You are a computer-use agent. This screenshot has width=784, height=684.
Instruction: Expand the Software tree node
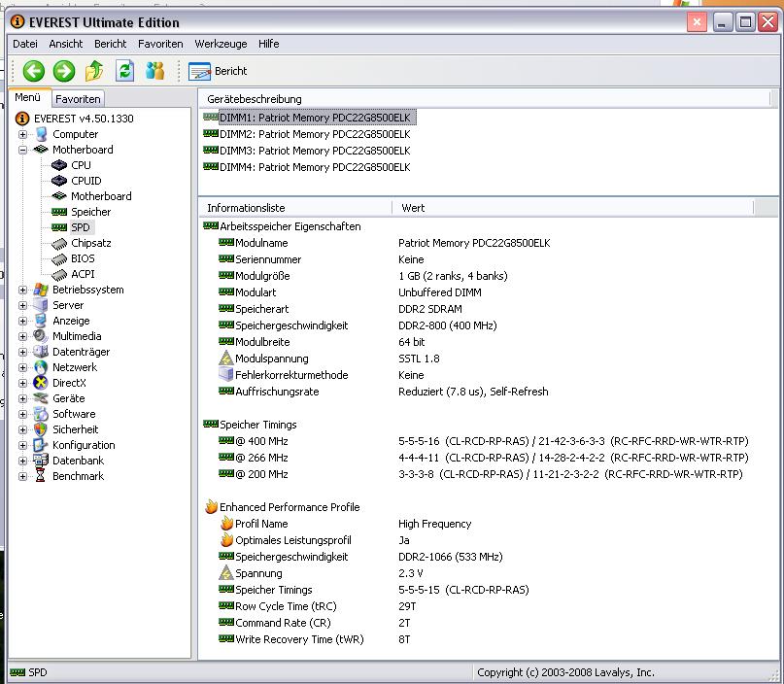[22, 415]
